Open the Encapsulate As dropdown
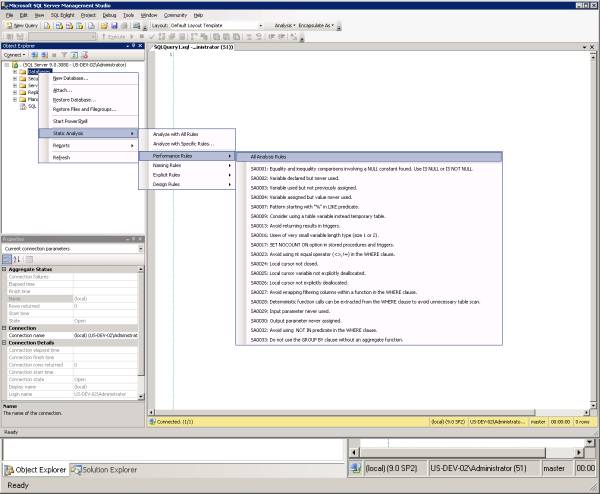The width and height of the screenshot is (600, 494). click(x=316, y=26)
